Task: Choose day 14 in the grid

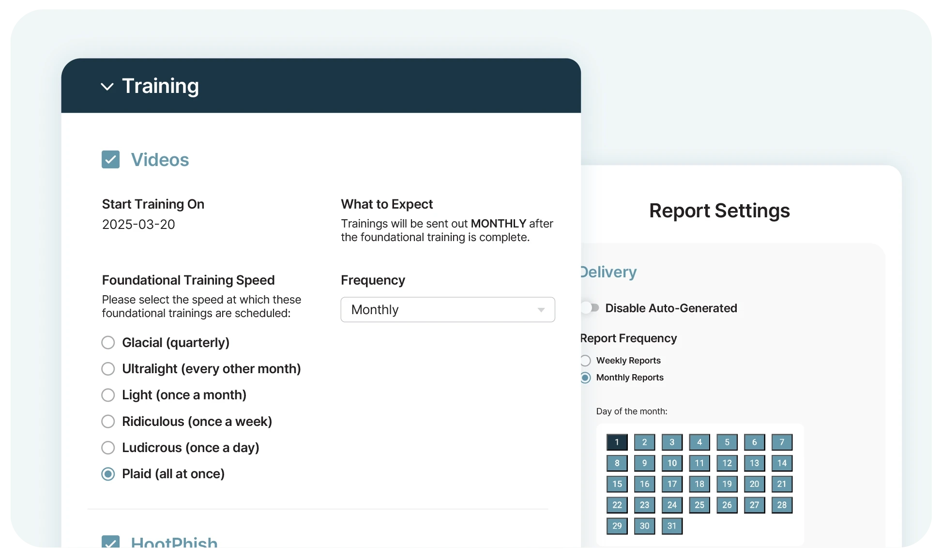Action: tap(782, 463)
